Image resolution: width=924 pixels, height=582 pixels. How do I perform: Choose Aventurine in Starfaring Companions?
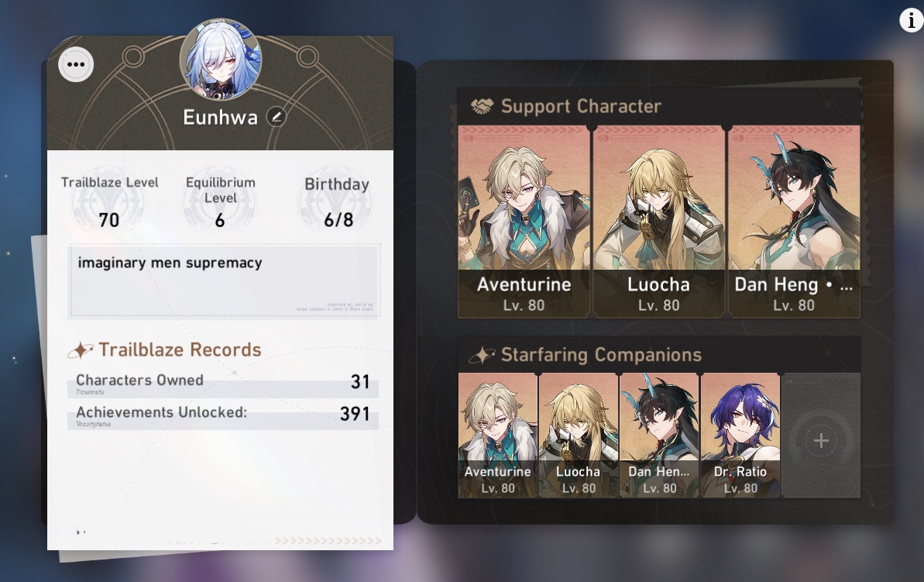[x=498, y=436]
